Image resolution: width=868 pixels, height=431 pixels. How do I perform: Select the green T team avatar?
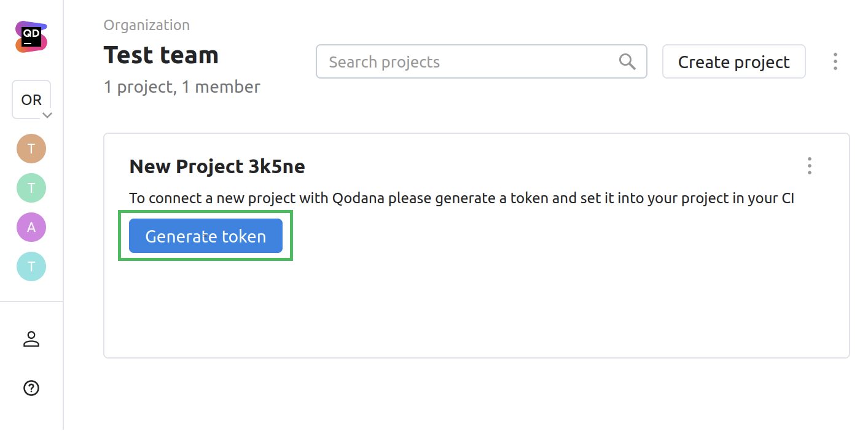point(31,188)
